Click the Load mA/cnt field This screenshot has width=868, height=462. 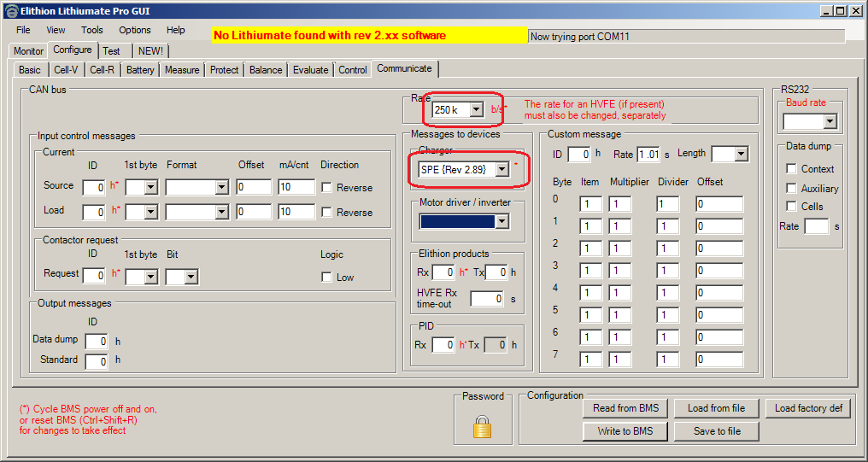click(x=296, y=211)
